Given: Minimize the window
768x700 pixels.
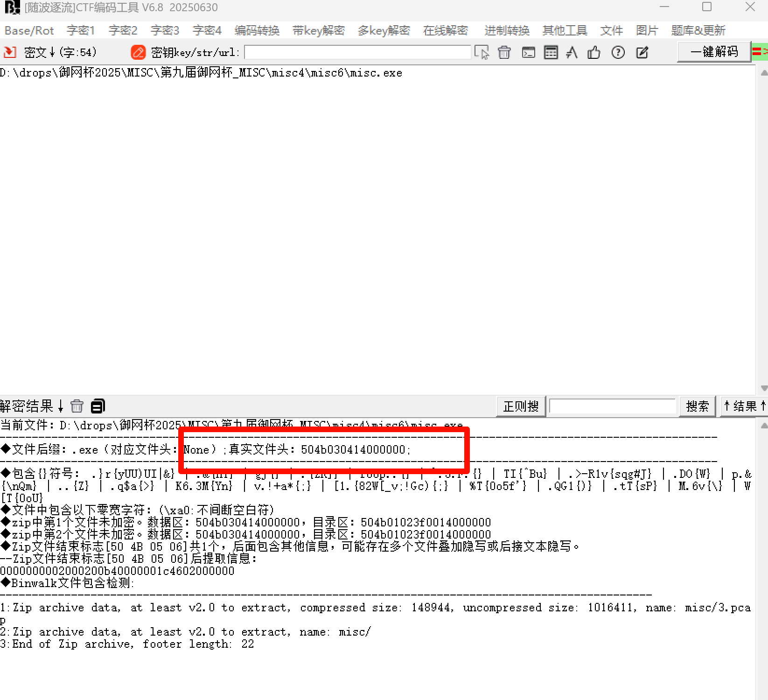Looking at the screenshot, I should (x=664, y=7).
